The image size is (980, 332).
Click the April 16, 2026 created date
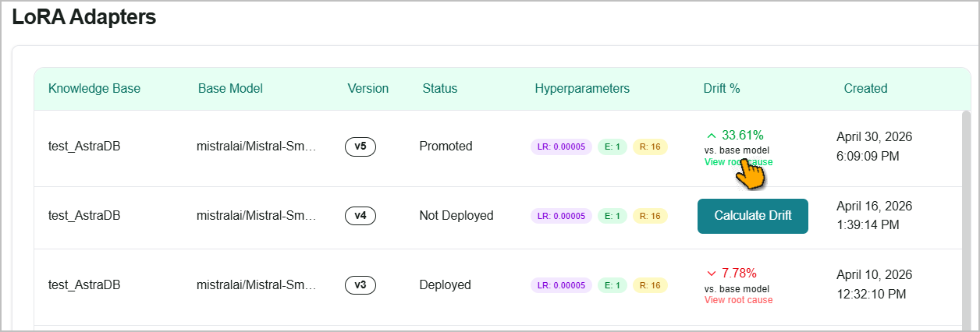tap(874, 207)
